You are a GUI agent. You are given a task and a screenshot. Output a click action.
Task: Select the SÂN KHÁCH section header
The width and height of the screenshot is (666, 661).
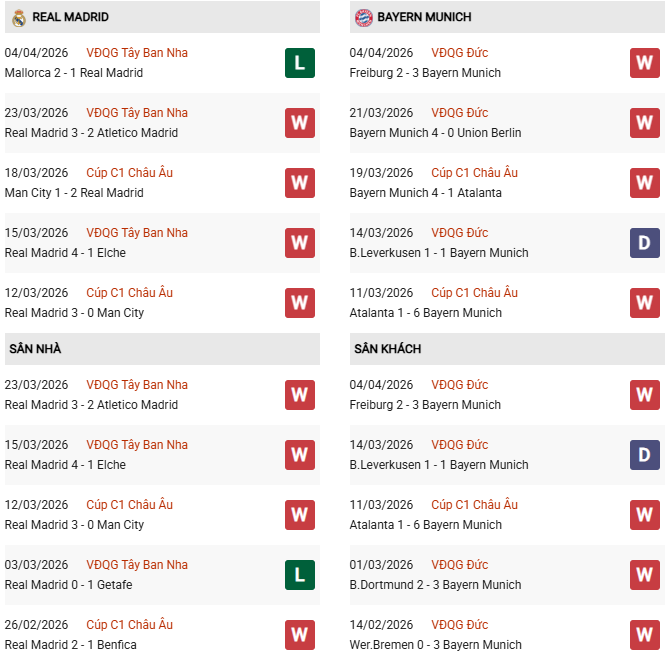(x=387, y=349)
